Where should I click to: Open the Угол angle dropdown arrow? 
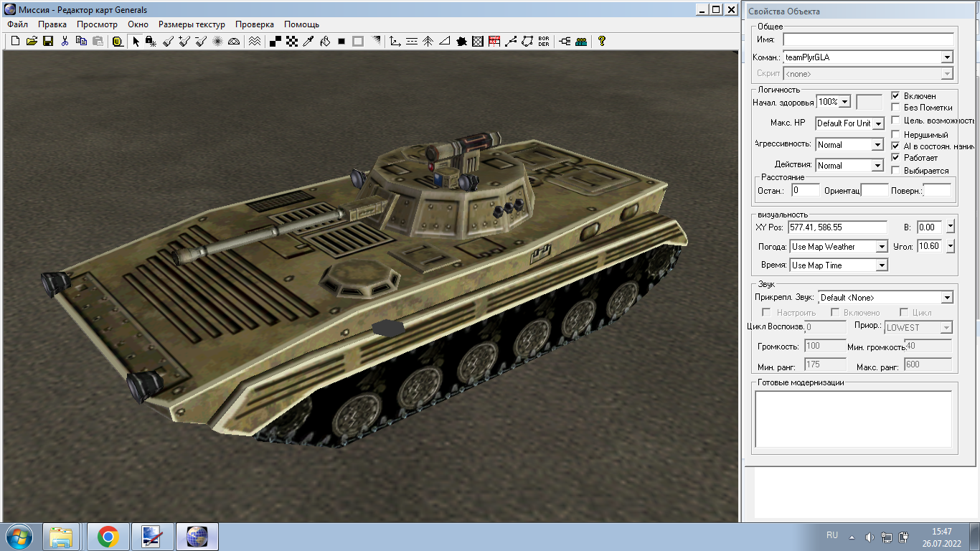[951, 246]
